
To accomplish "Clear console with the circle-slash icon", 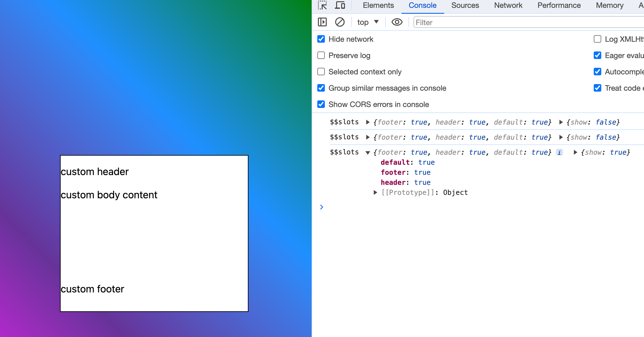I will 340,22.
